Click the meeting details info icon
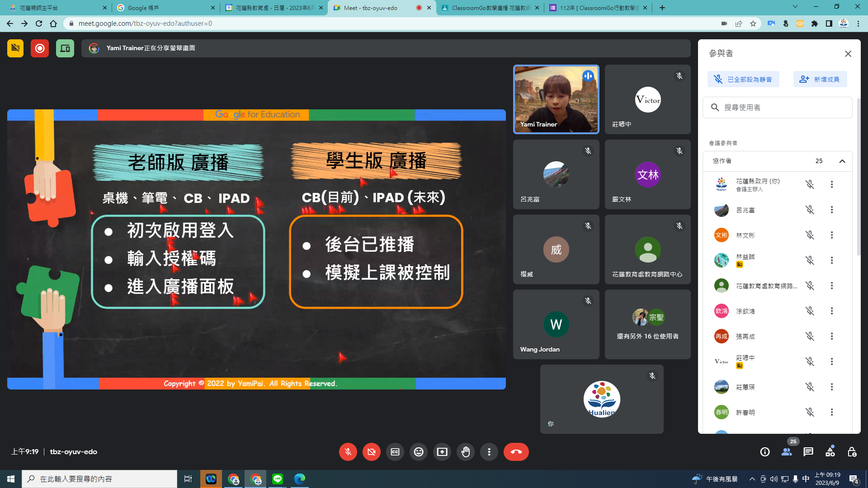Image resolution: width=868 pixels, height=488 pixels. (x=765, y=452)
